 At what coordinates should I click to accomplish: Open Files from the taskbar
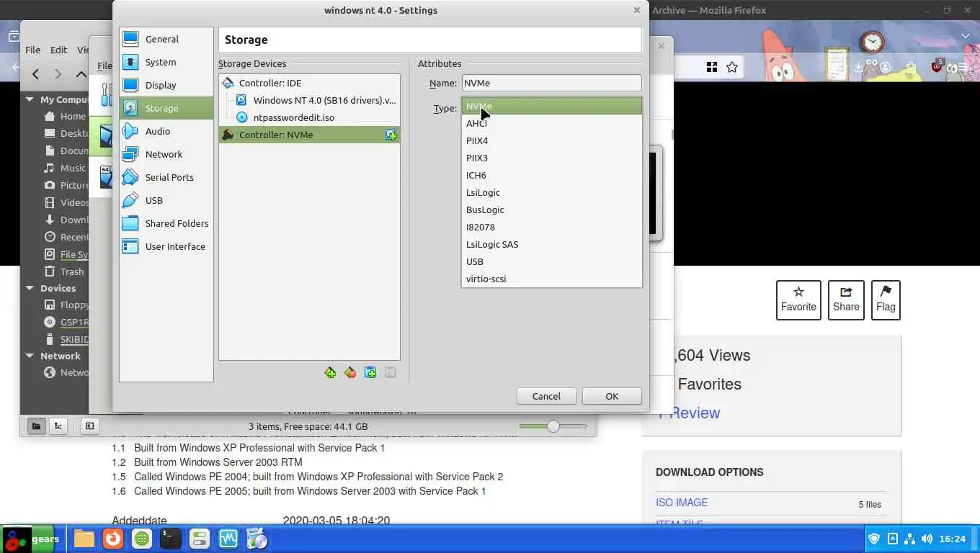[x=84, y=539]
